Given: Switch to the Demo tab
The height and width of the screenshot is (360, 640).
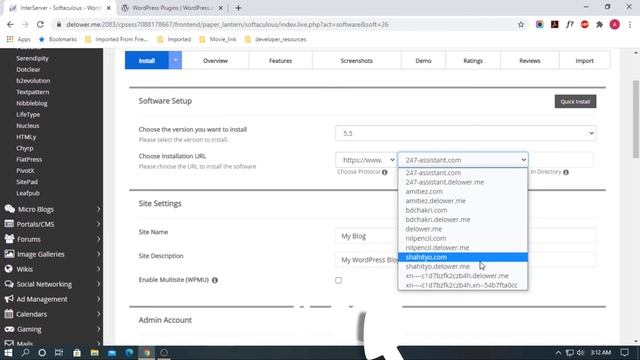Looking at the screenshot, I should pyautogui.click(x=423, y=60).
